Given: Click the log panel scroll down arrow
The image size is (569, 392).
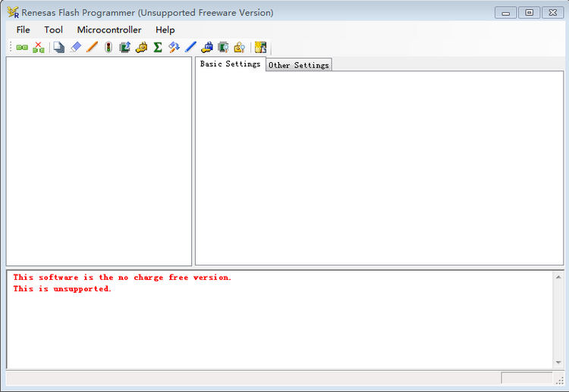Looking at the screenshot, I should [x=558, y=362].
